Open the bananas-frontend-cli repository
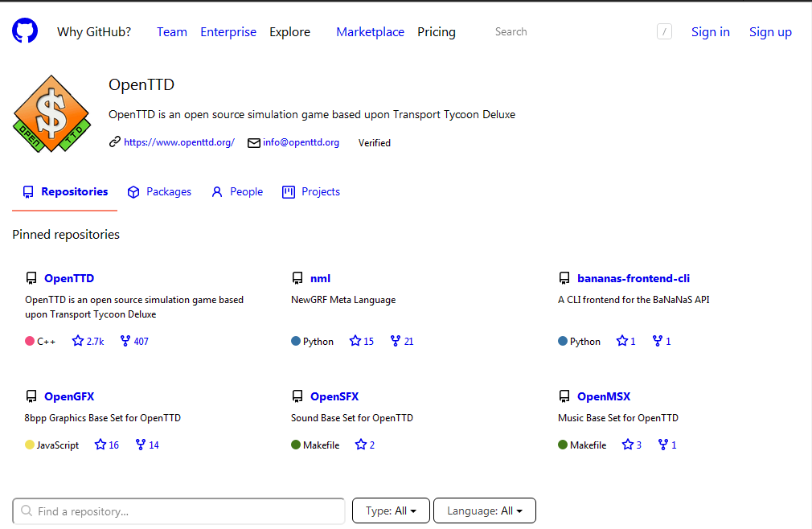The height and width of the screenshot is (529, 812). (633, 278)
